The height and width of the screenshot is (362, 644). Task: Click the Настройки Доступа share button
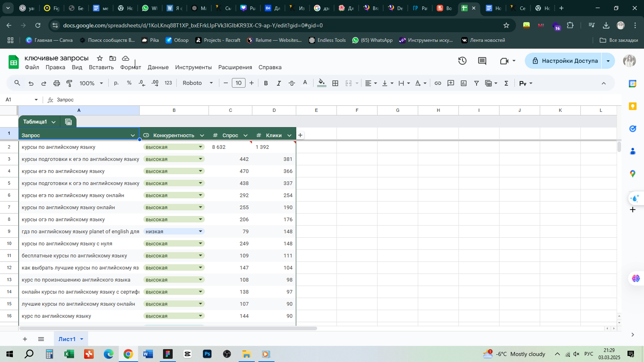(564, 61)
